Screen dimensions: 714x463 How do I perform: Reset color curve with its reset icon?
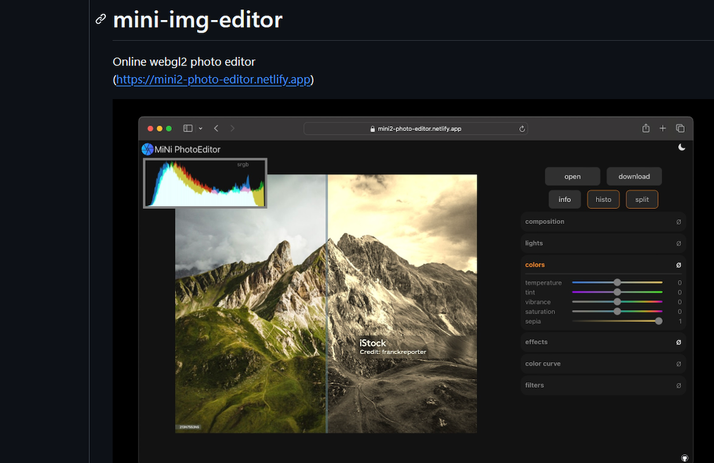(678, 364)
